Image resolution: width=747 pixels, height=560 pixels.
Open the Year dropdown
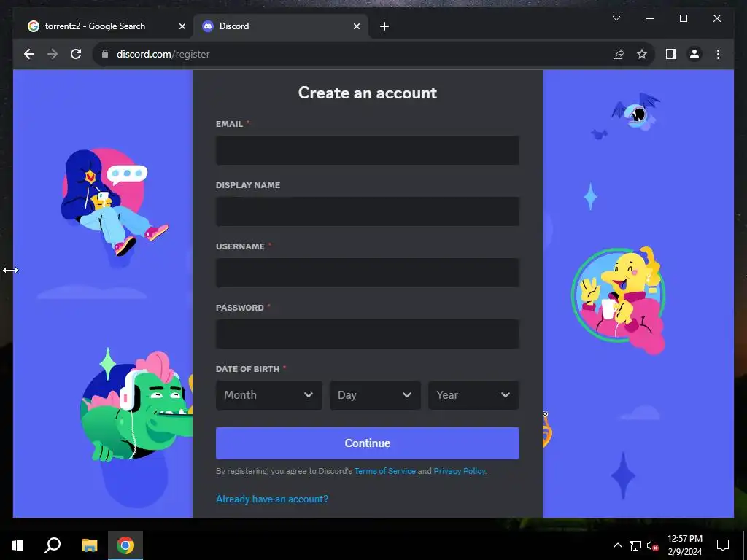tap(473, 395)
